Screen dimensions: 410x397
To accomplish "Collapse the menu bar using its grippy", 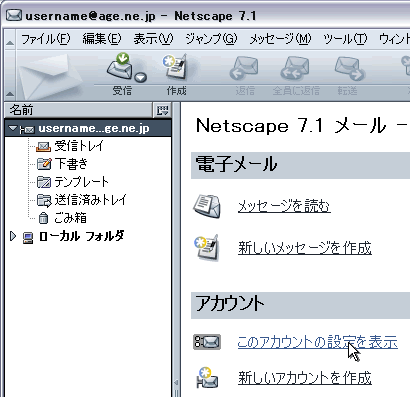I will (10, 39).
